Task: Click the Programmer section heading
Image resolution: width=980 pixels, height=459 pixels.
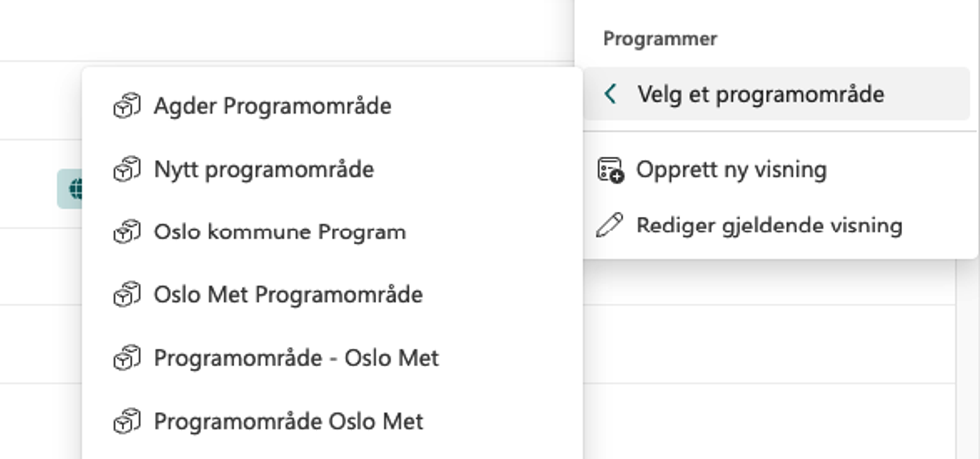Action: (x=660, y=39)
